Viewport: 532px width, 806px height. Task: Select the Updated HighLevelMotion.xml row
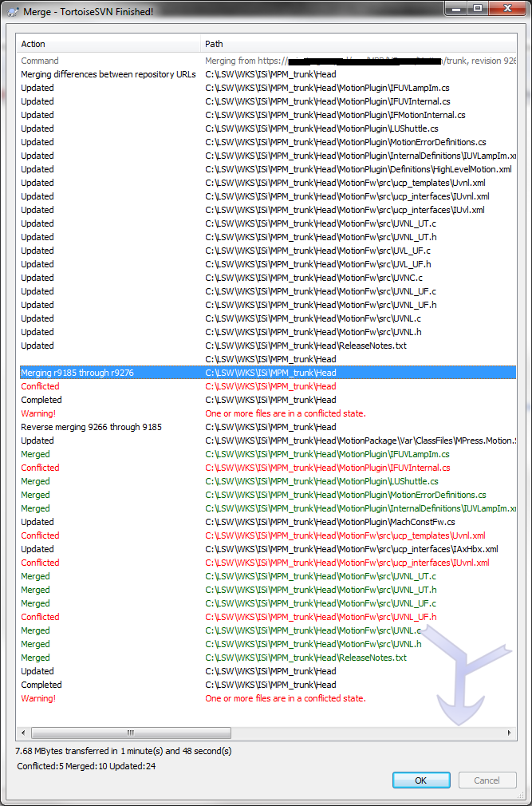(266, 169)
